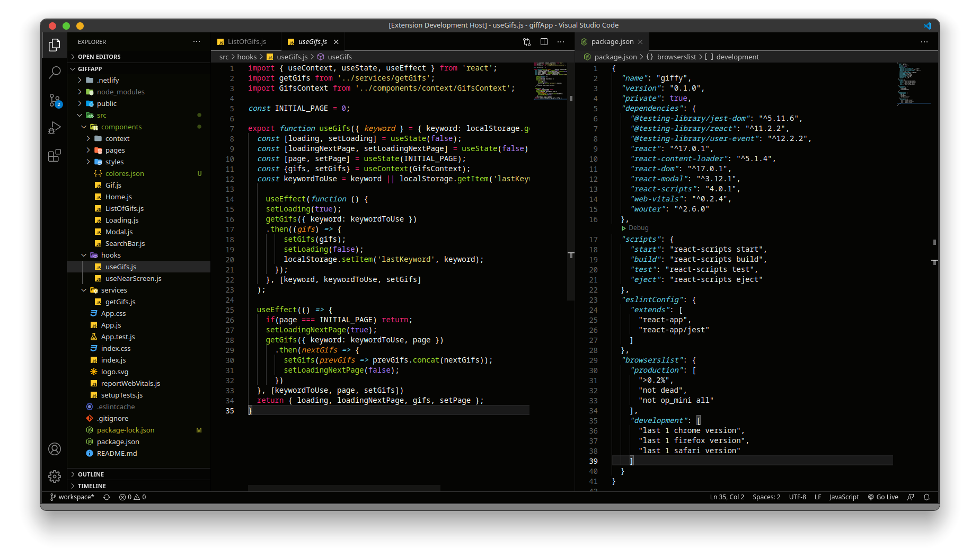Screen dimensions: 980x556
Task: Open the Extensions view
Action: tap(55, 155)
